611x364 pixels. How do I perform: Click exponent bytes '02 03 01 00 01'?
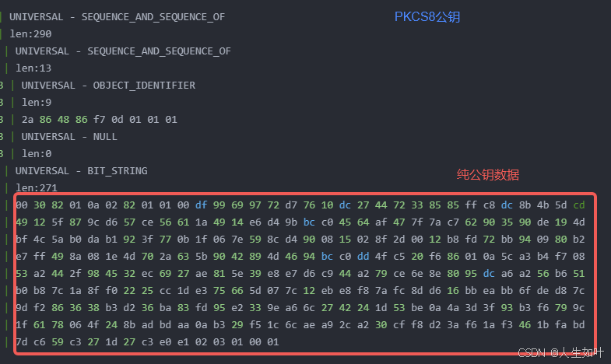point(237,342)
